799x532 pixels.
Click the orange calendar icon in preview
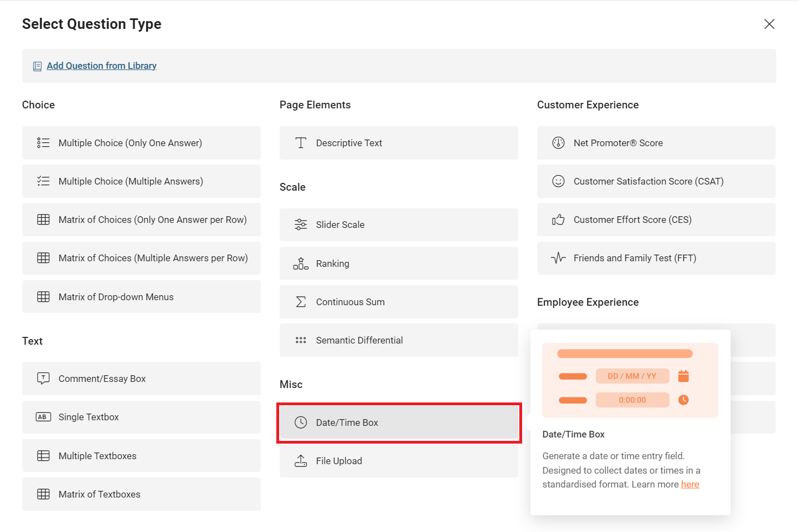point(683,376)
